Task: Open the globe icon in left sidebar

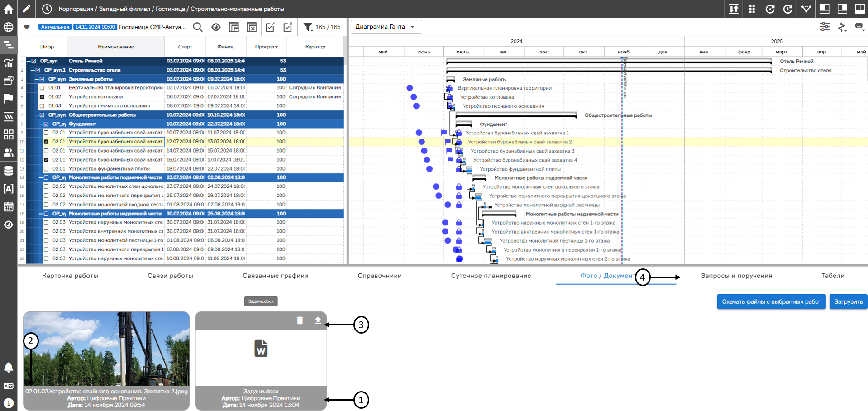Action: [x=8, y=27]
